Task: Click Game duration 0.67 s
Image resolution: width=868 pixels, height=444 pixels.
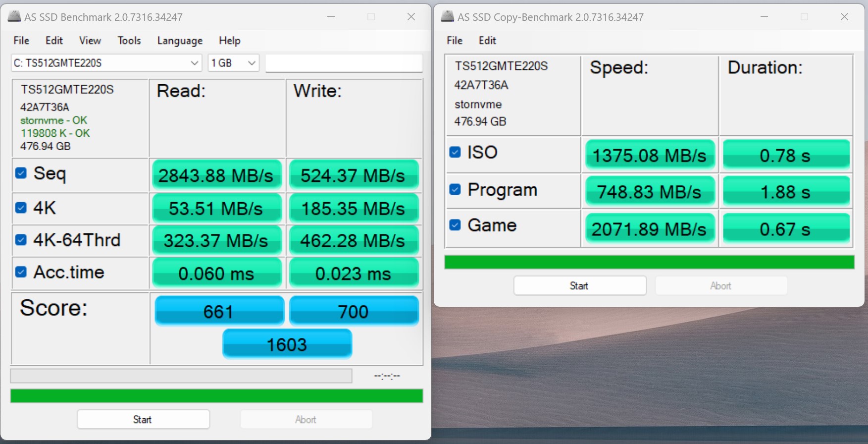Action: (786, 228)
